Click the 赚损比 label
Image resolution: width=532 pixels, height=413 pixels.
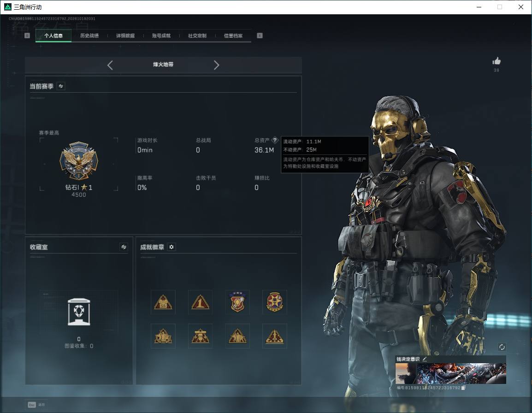(x=262, y=178)
